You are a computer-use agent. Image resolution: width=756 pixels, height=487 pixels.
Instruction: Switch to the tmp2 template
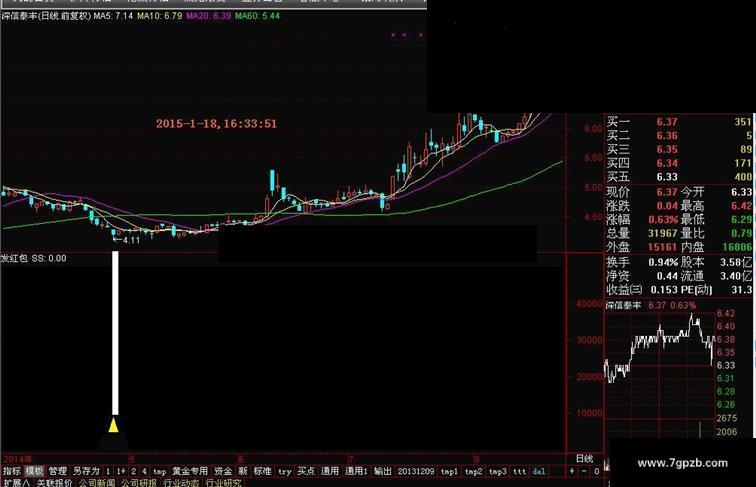click(x=474, y=471)
